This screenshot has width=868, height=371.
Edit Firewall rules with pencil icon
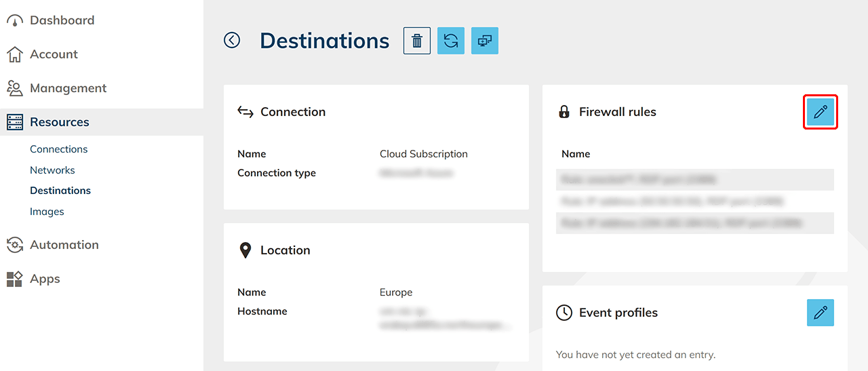tap(821, 112)
